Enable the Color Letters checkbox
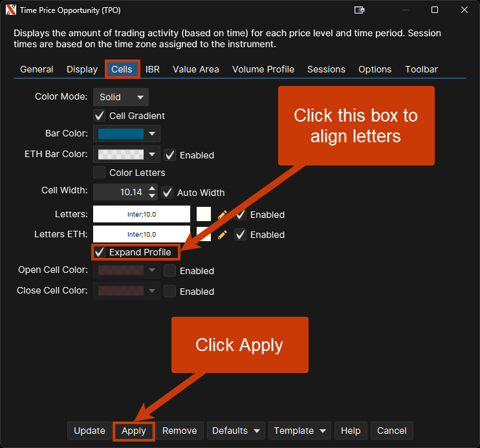 [x=100, y=173]
